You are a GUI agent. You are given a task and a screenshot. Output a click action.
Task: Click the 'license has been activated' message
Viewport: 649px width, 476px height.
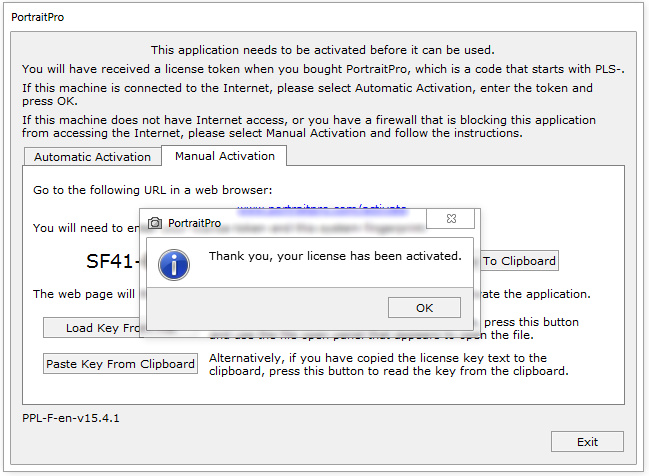point(335,257)
